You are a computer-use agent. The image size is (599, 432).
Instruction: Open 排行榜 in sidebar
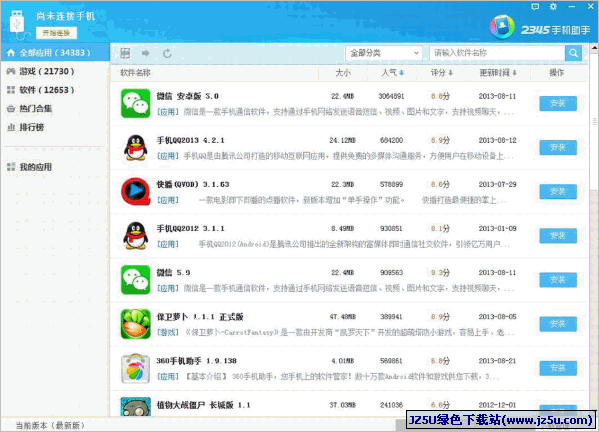(x=55, y=127)
